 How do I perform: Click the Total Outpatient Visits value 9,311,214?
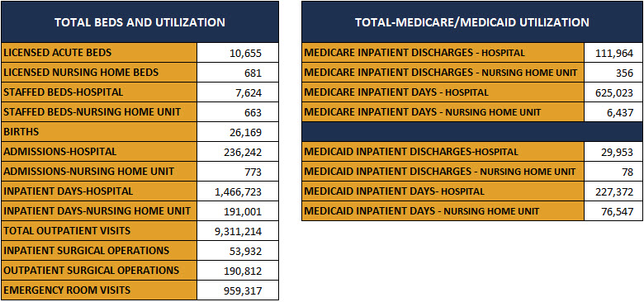pos(238,231)
